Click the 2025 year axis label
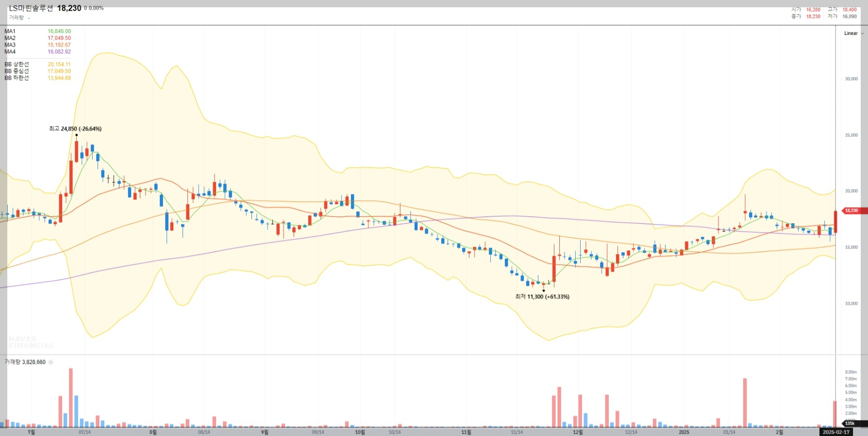This screenshot has height=436, width=868. click(x=684, y=432)
